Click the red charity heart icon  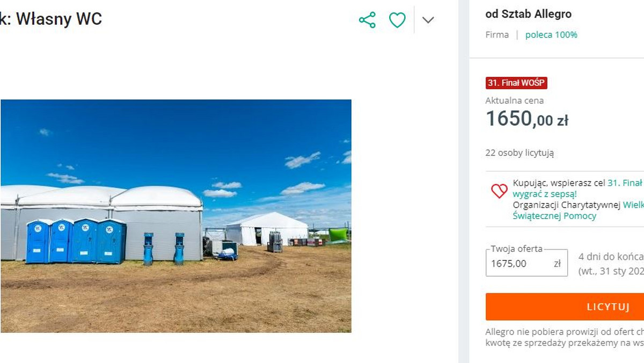pos(499,191)
